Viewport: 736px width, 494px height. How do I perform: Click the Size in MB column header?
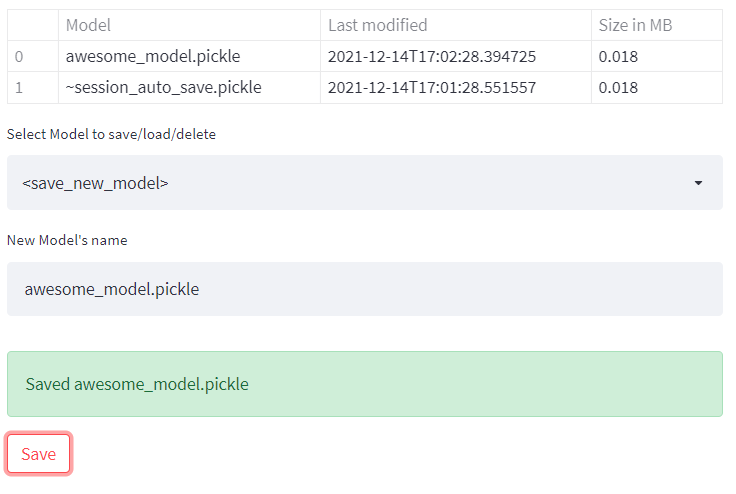[635, 25]
